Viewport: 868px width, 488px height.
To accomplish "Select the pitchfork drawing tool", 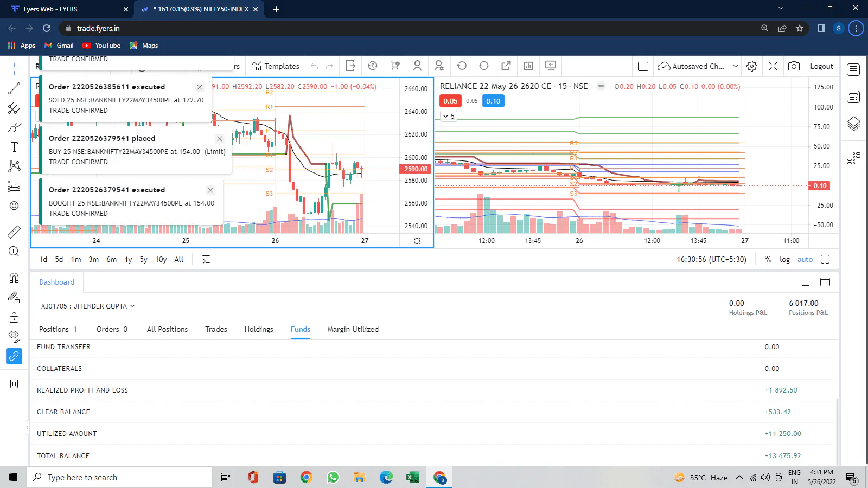I will click(14, 108).
